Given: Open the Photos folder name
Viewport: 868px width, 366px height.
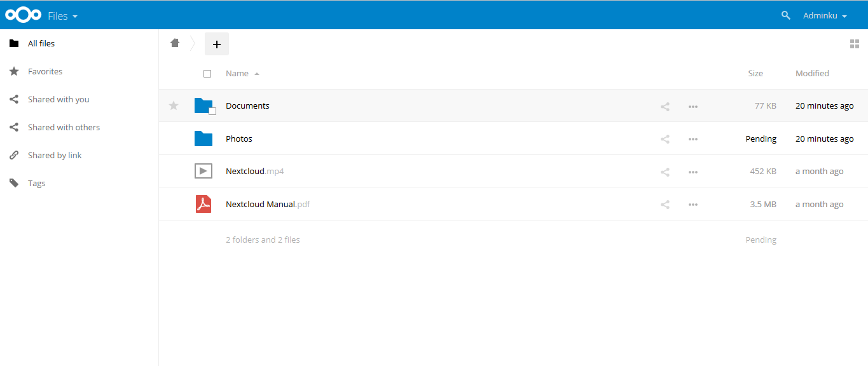Looking at the screenshot, I should point(239,139).
